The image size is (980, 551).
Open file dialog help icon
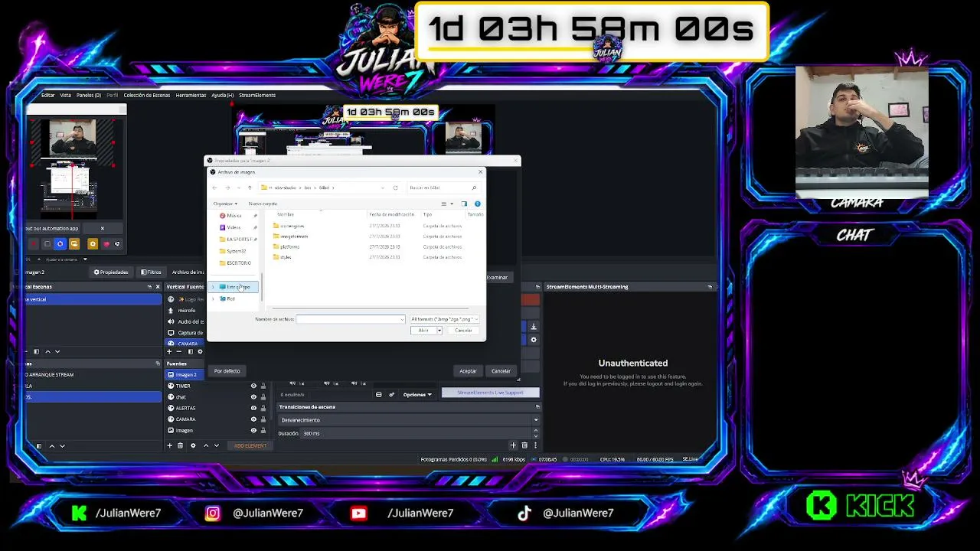(477, 204)
